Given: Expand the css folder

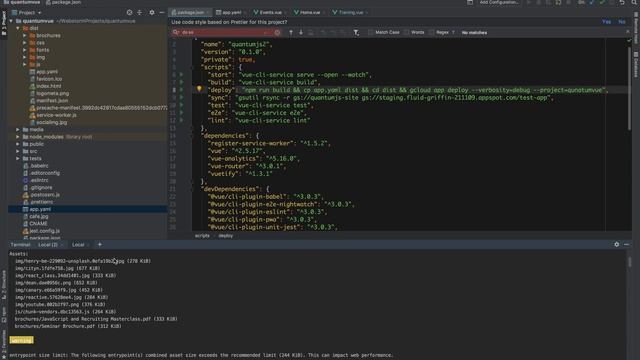Looking at the screenshot, I should click(24, 42).
